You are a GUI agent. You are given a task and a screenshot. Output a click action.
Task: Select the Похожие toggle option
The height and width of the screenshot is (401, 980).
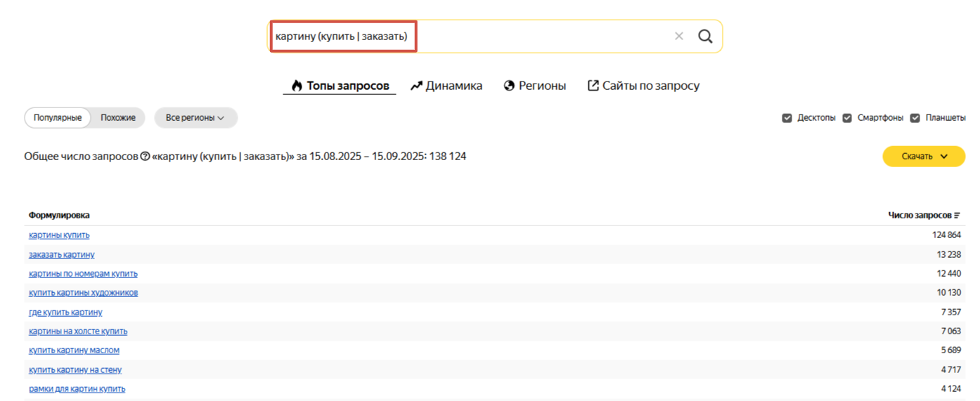(x=118, y=118)
